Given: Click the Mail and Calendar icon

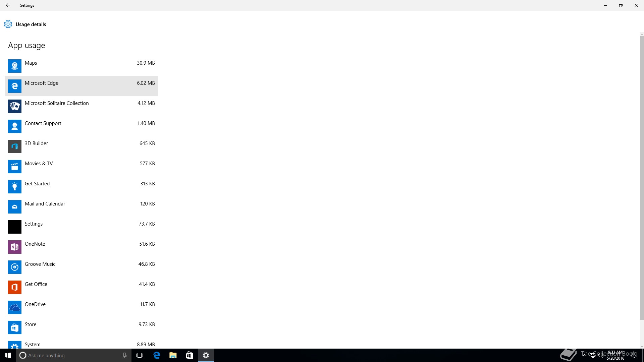Looking at the screenshot, I should coord(15,207).
